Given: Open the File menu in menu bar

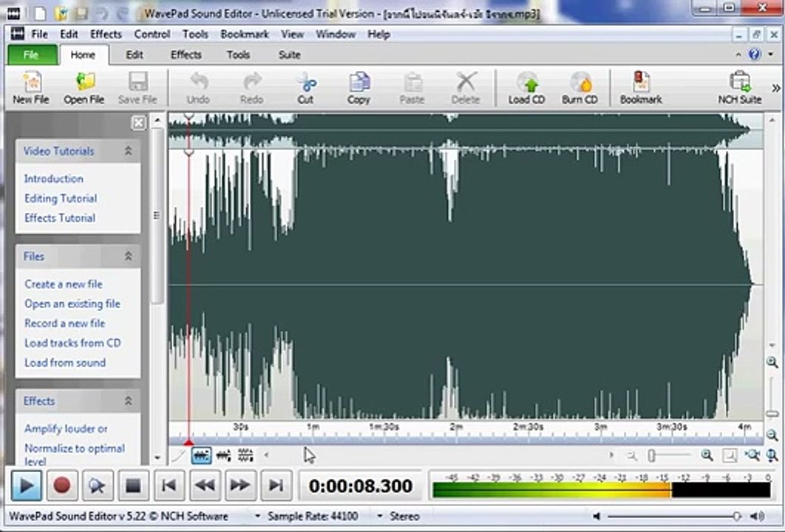Looking at the screenshot, I should 40,34.
